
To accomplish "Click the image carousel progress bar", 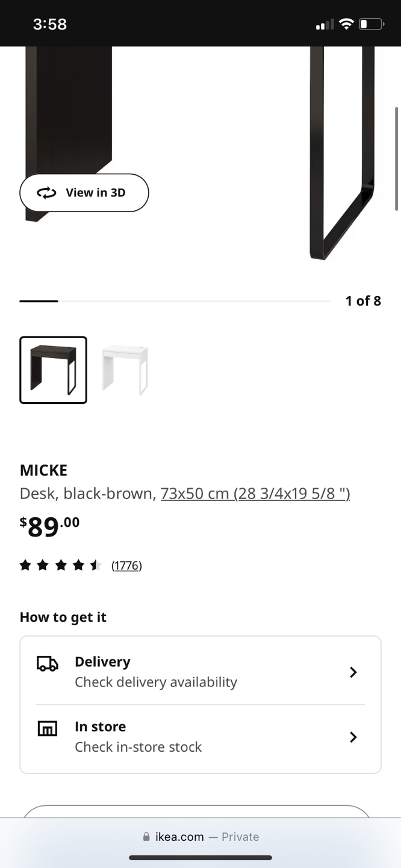I will (x=175, y=301).
